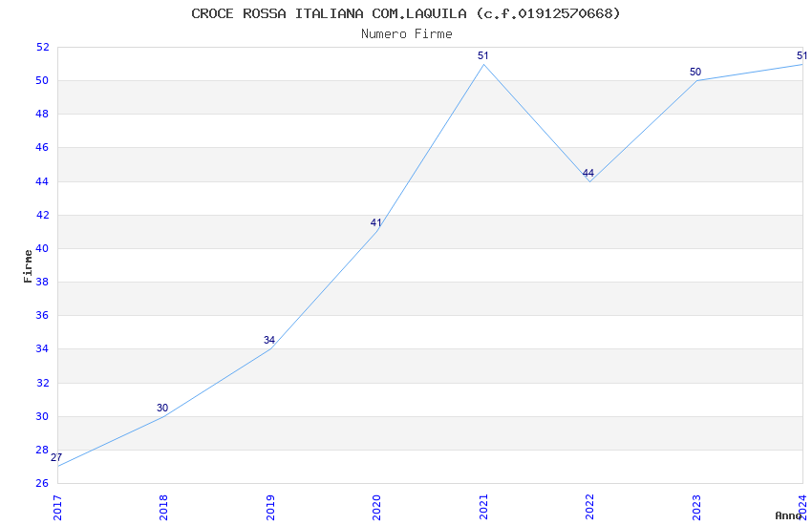Click the y-axis value 48
This screenshot has height=525, width=812.
42,115
